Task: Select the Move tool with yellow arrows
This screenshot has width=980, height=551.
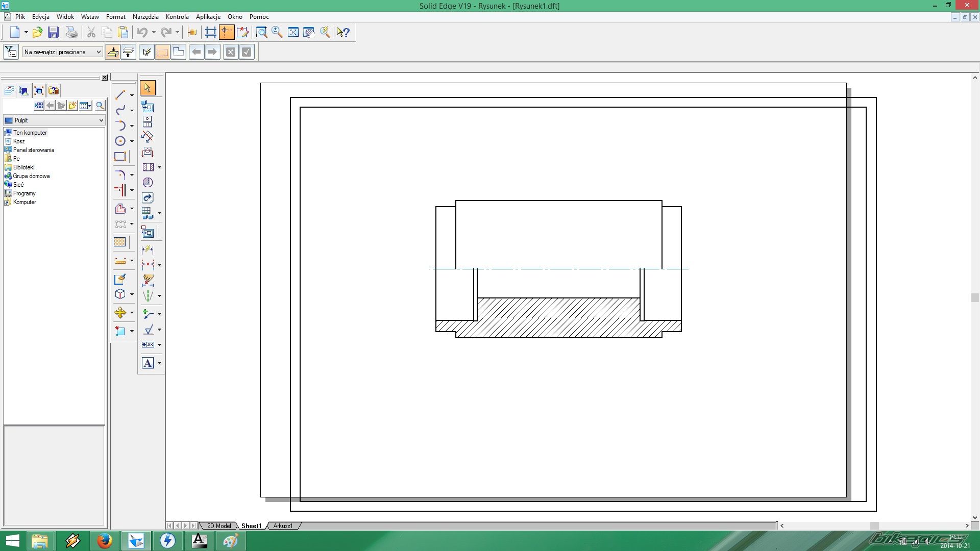Action: (x=120, y=312)
